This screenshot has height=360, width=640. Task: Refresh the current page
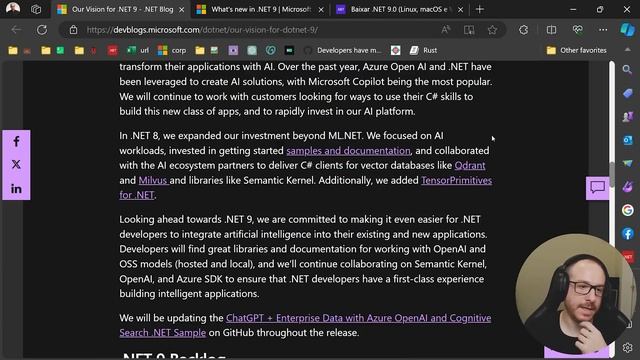point(42,30)
